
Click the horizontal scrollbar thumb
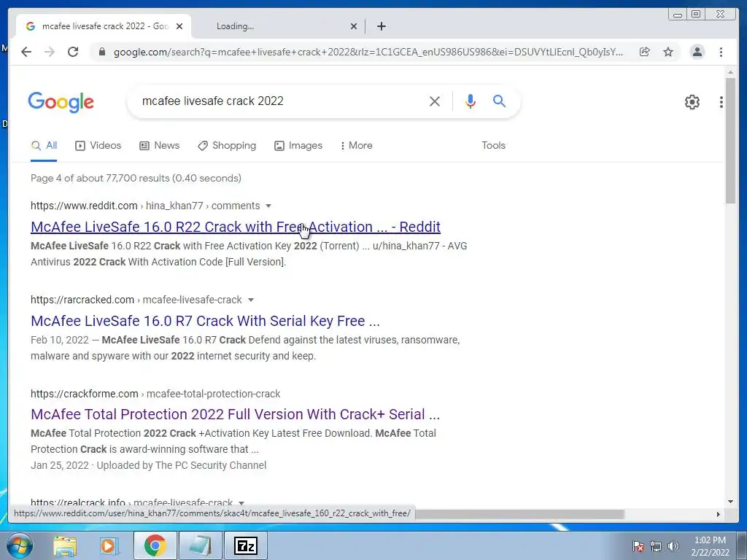coord(519,514)
